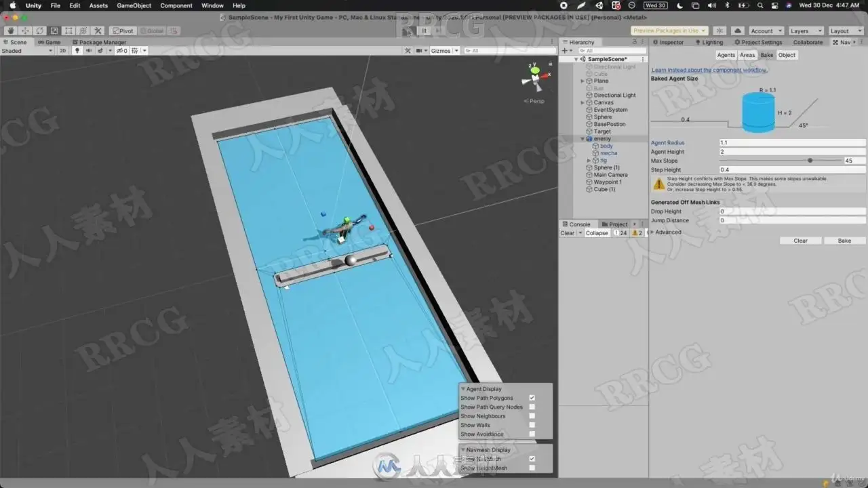This screenshot has height=488, width=868.
Task: Open the Layout dropdown
Action: 845,30
